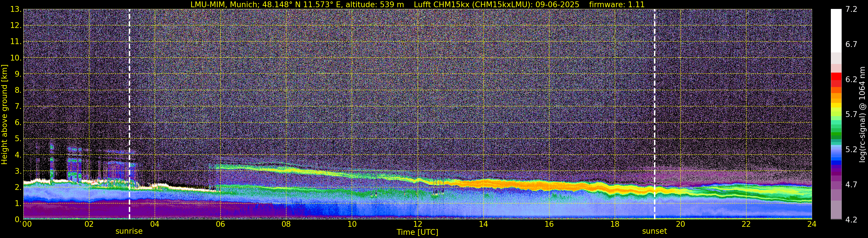Click the colorbar tick label 6.2
The image size is (868, 238).
[851, 80]
